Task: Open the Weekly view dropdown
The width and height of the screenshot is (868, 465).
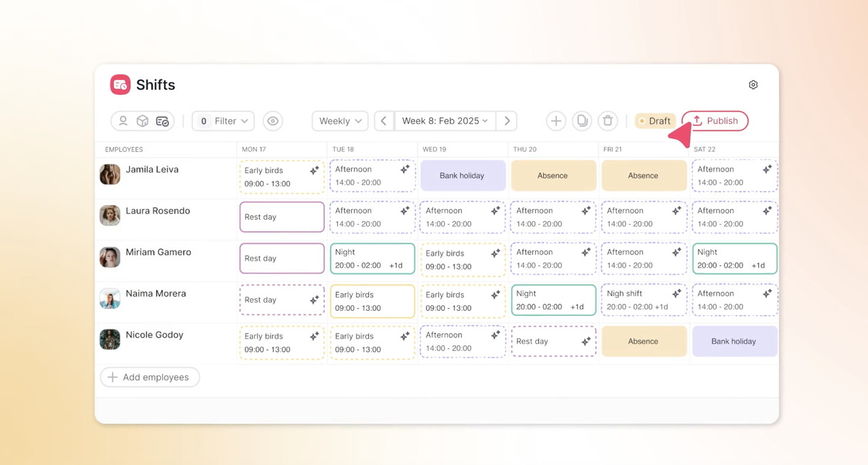Action: point(340,121)
